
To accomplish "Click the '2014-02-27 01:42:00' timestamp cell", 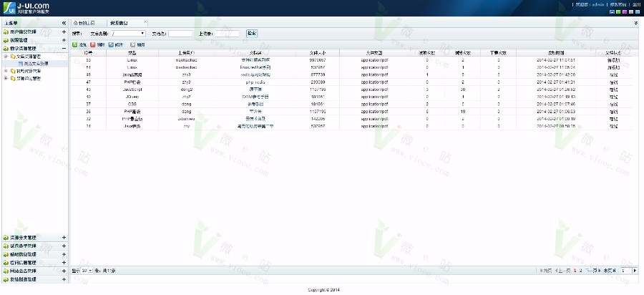I will [x=556, y=74].
